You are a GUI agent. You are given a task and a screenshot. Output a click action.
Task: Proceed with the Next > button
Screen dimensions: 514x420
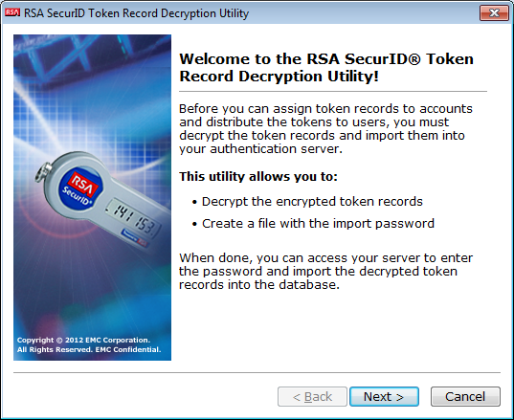point(384,397)
